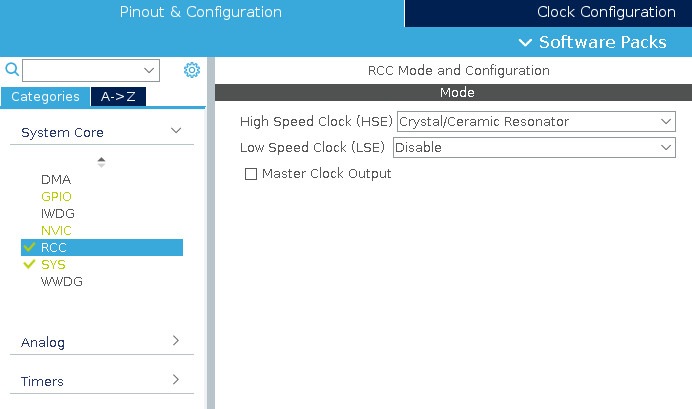Click the chevron icon beside Software Packs
The image size is (692, 409).
point(525,43)
